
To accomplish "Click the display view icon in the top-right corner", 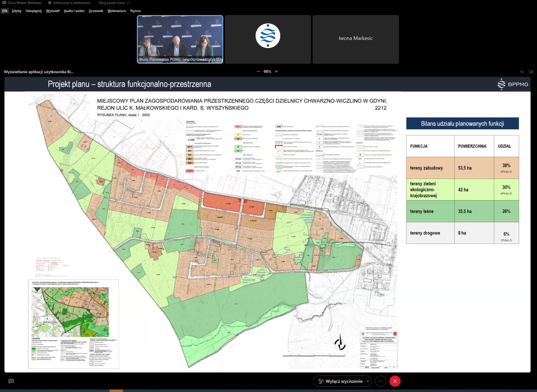I will 531,72.
